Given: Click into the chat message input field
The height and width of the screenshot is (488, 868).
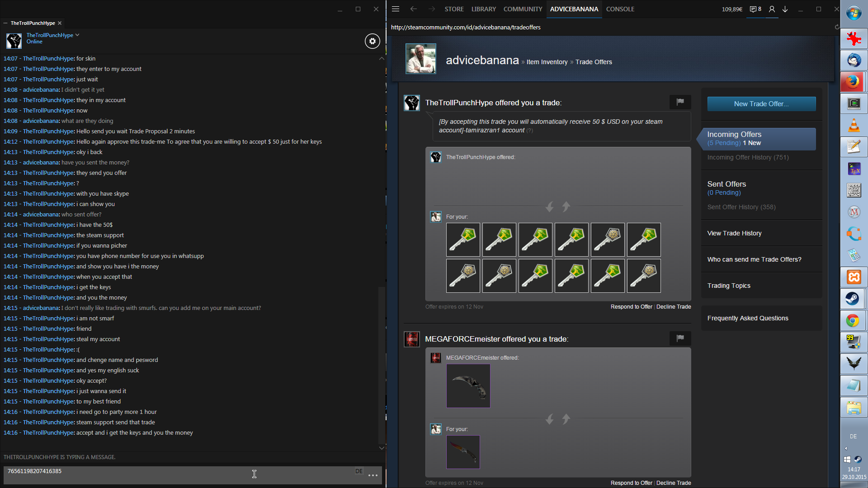Looking at the screenshot, I should tap(181, 474).
